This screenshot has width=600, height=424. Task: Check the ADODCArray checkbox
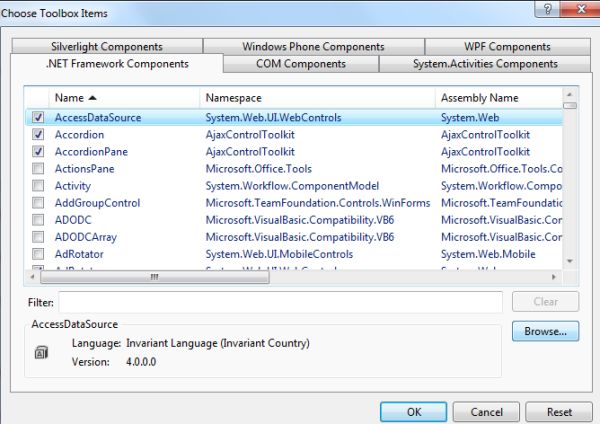(38, 237)
